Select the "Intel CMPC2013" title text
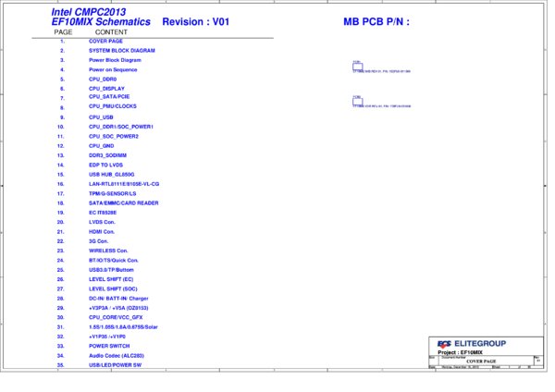The width and height of the screenshot is (555, 392). (88, 12)
